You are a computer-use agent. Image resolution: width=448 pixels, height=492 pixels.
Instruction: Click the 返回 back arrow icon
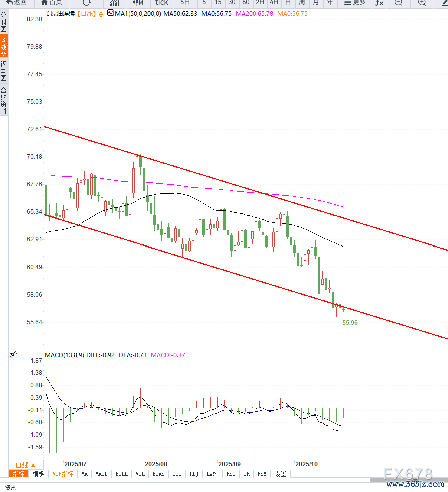click(x=9, y=2)
